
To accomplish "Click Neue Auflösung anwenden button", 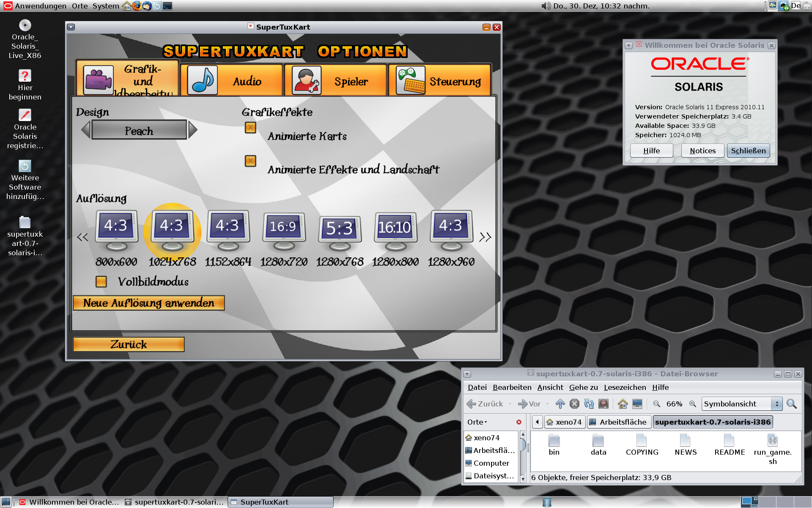I will click(x=149, y=303).
